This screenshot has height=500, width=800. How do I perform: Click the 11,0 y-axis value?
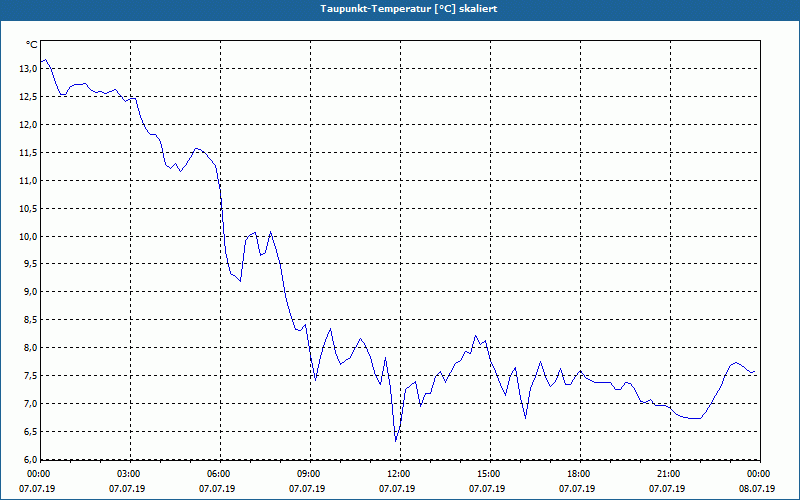click(28, 181)
